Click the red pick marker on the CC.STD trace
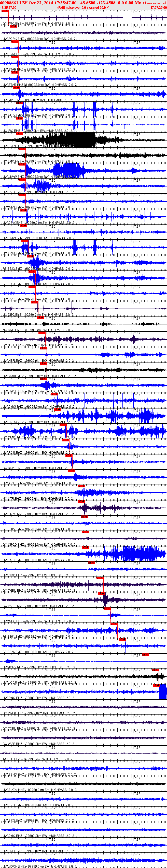Screen dimensions: 167x868 (42, 333)
